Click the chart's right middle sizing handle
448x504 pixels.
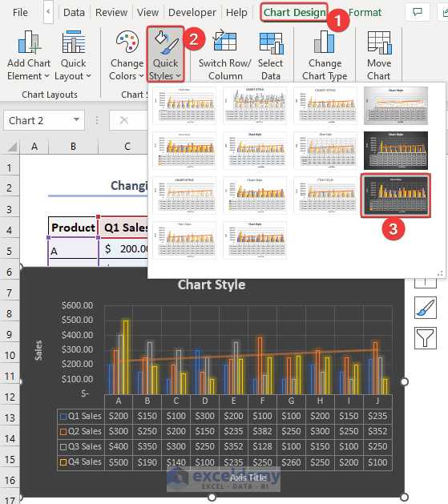click(x=404, y=382)
